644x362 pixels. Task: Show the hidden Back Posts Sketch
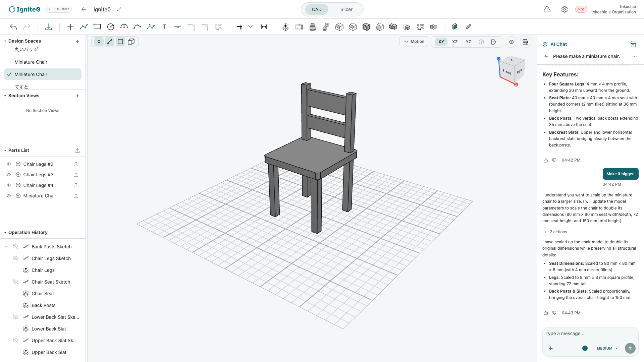pos(15,247)
